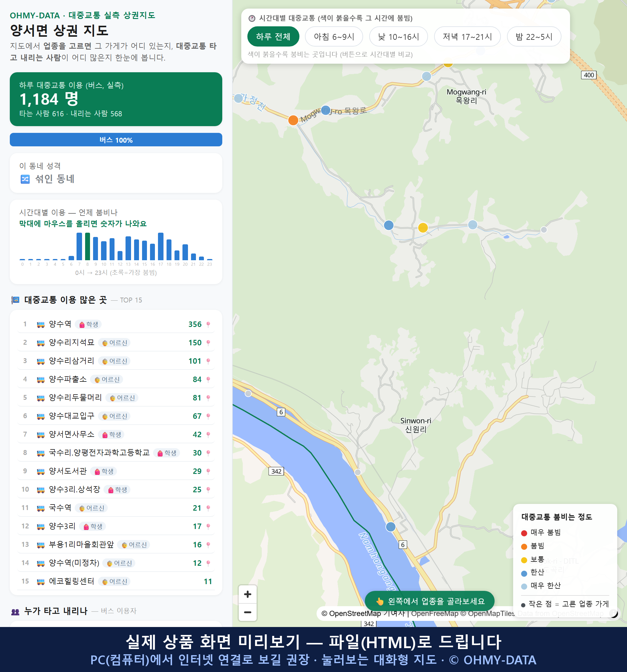This screenshot has width=627, height=672.
Task: Click the 1,184 명 daily usage card
Action: click(116, 99)
